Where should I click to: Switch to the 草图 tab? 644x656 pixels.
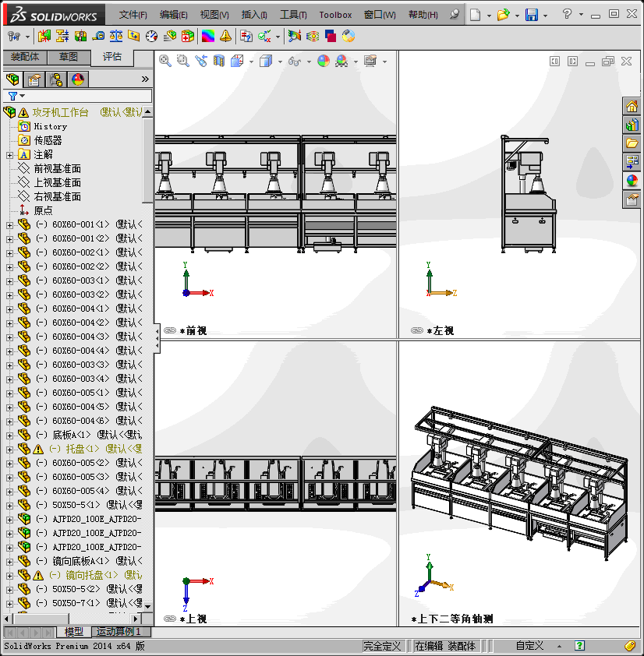[69, 57]
